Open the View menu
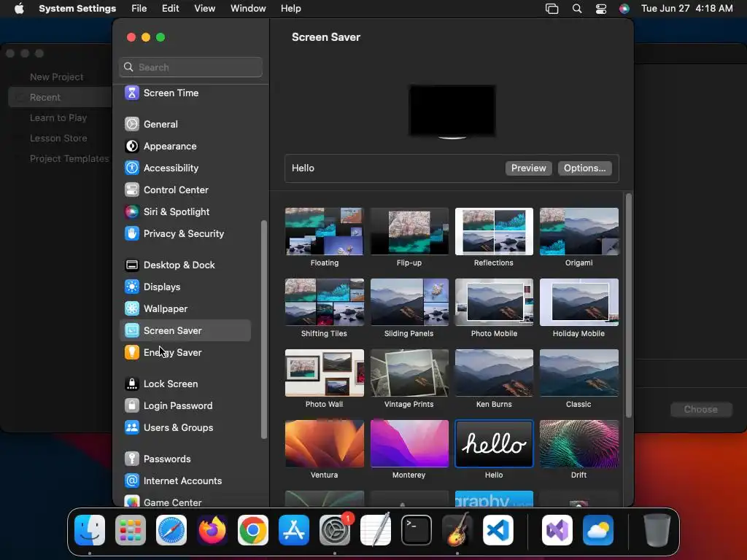 (205, 9)
